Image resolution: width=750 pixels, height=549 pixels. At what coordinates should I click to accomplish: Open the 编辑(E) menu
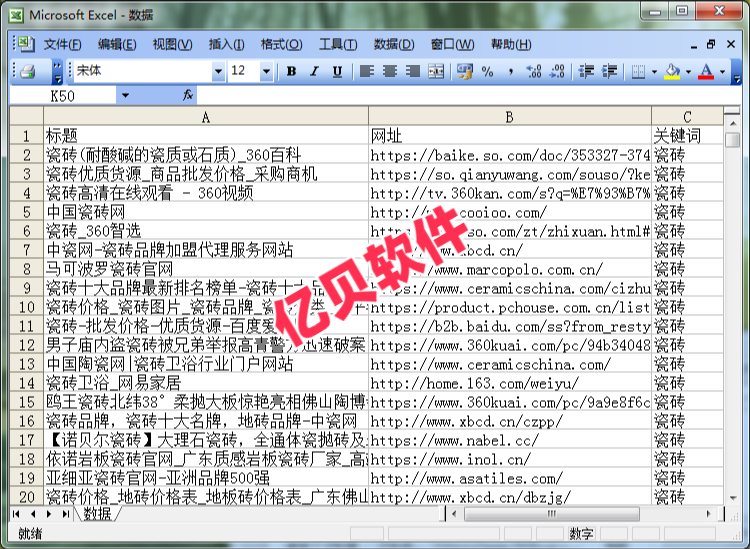click(117, 44)
